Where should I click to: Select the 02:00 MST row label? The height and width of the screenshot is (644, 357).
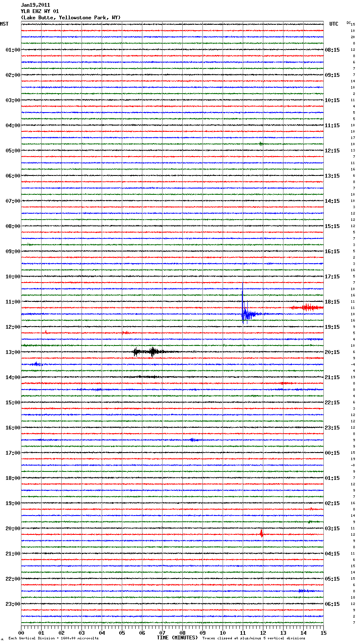click(13, 75)
